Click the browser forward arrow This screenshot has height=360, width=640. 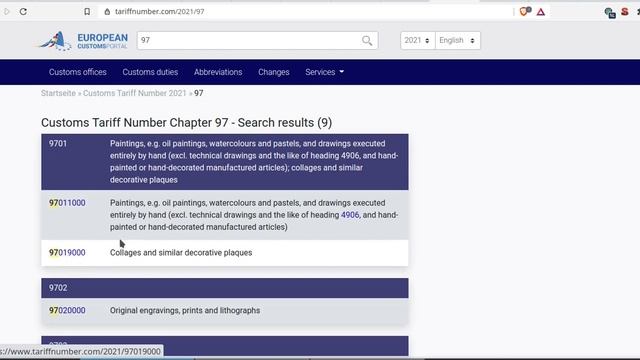7,11
